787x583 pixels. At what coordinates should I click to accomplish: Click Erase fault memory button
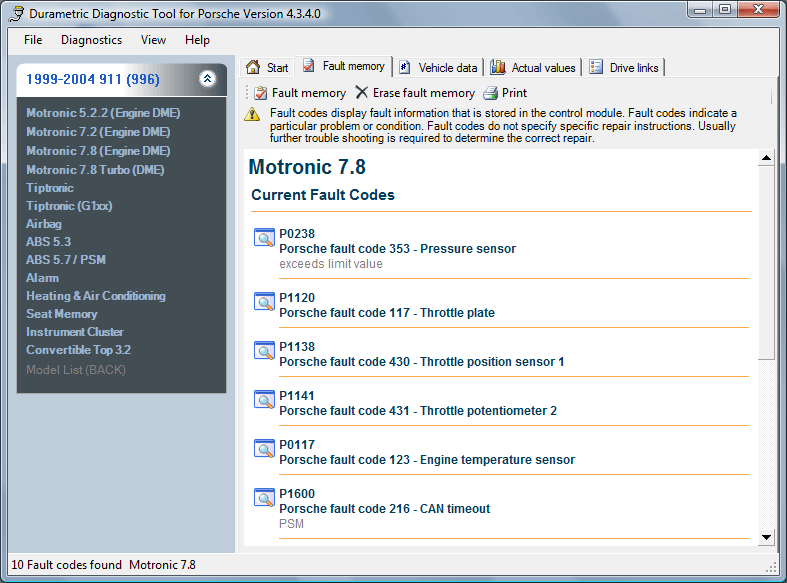(x=415, y=93)
